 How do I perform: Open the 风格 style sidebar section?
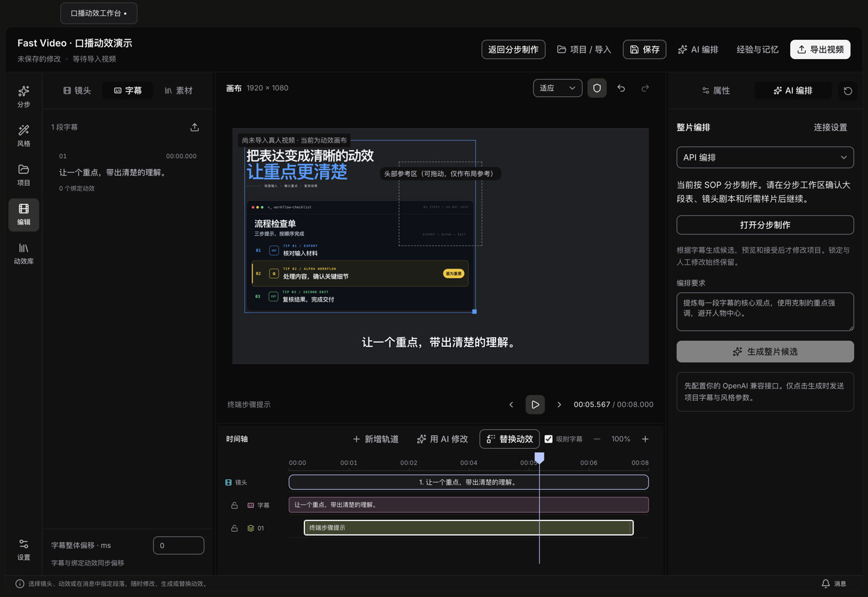coord(24,136)
